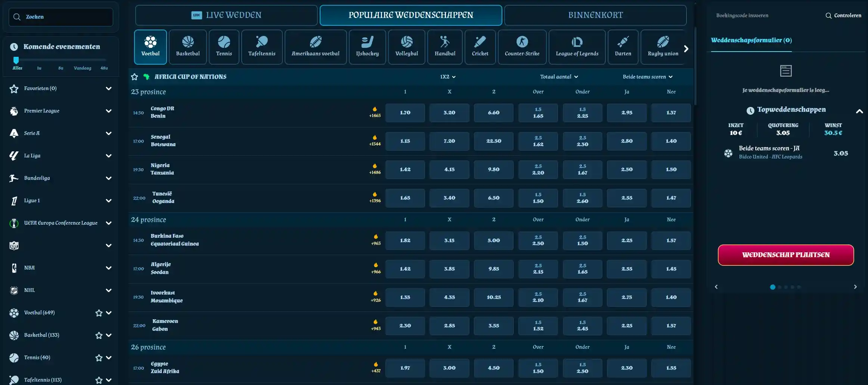This screenshot has height=385, width=868.
Task: Favorite the Africa Cup of Nations league
Action: click(134, 77)
